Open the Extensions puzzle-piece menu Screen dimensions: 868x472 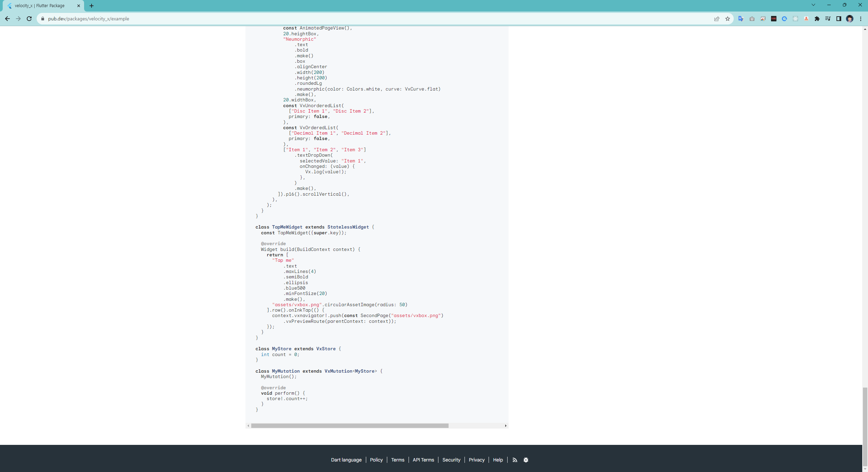817,19
